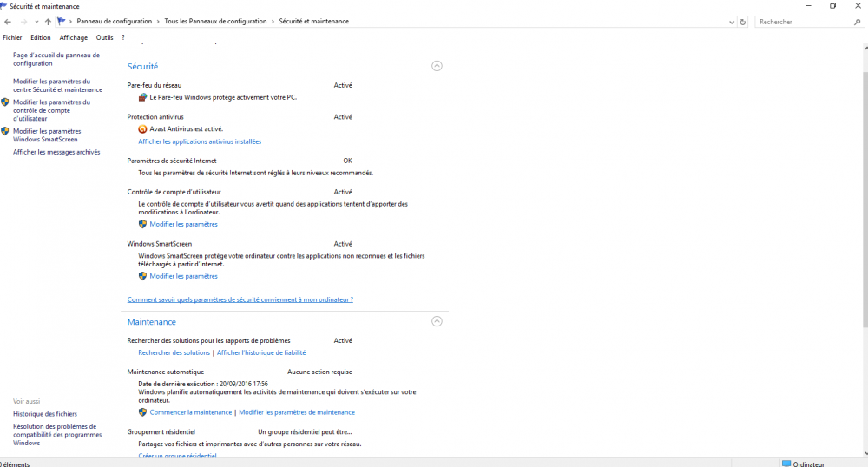Click shield icon beside contrôle de compte link
The height and width of the screenshot is (467, 868).
(x=5, y=102)
